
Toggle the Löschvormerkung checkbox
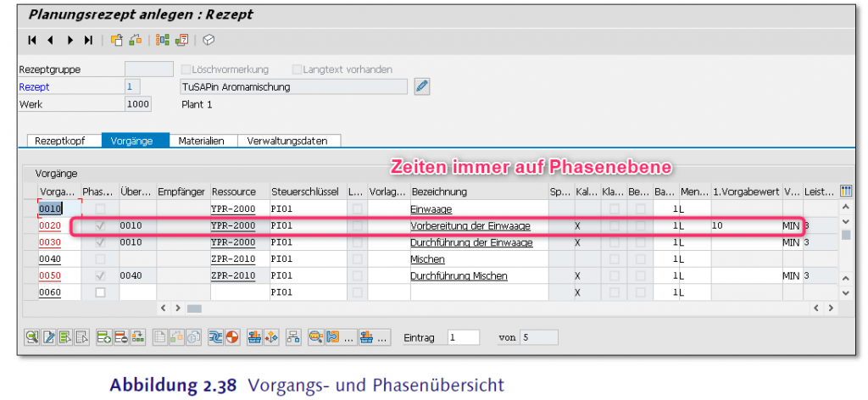(x=186, y=69)
